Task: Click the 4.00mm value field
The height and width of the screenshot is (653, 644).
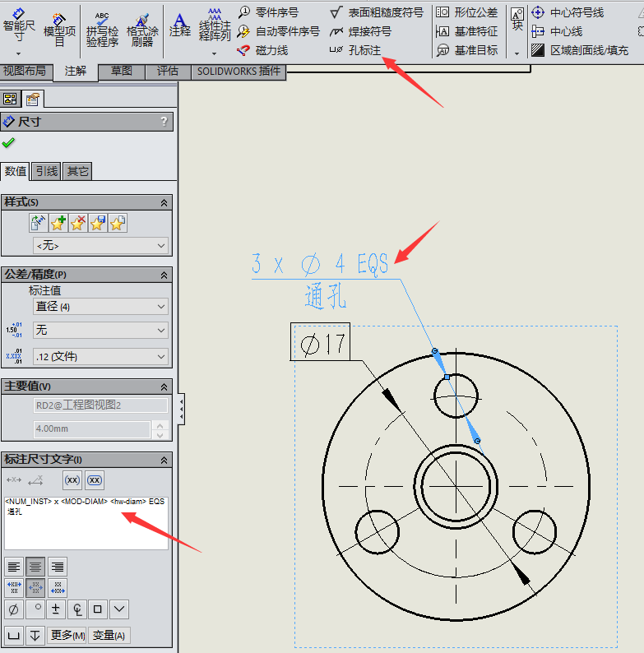Action: 91,429
